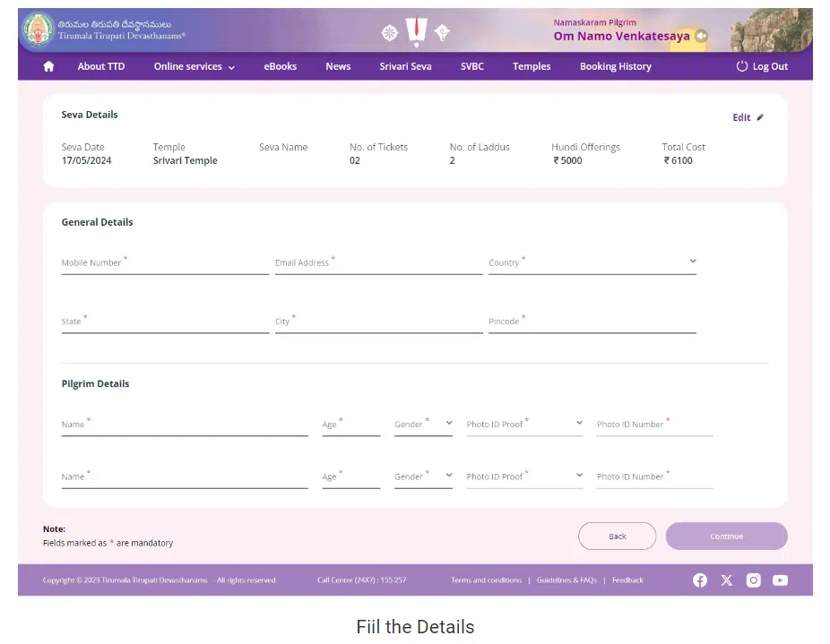Open TTD X (Twitter) icon
The width and height of the screenshot is (830, 644).
click(x=727, y=580)
